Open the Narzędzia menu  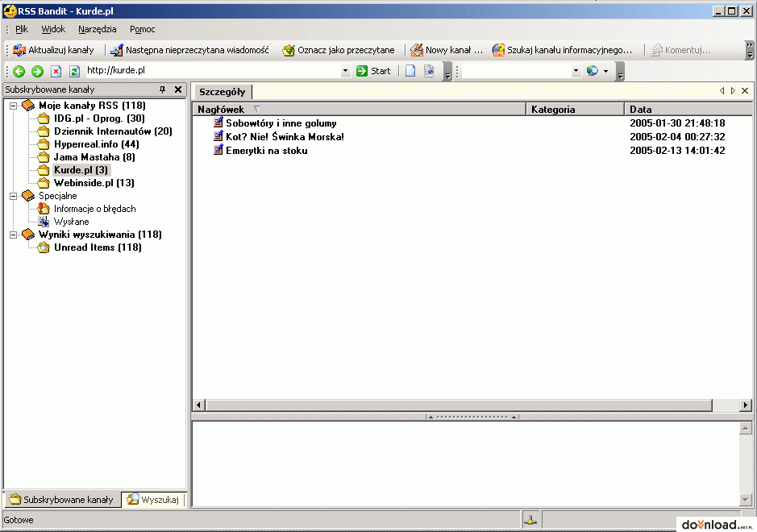point(97,29)
